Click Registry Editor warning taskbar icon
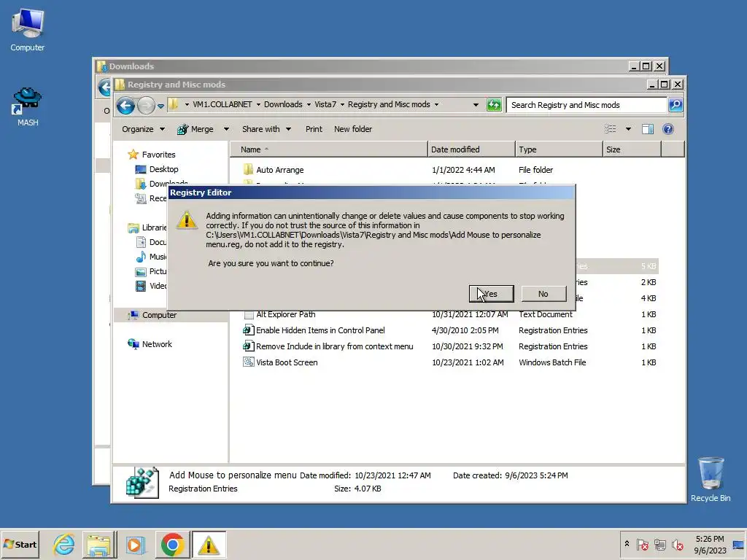This screenshot has height=560, width=747. (209, 544)
